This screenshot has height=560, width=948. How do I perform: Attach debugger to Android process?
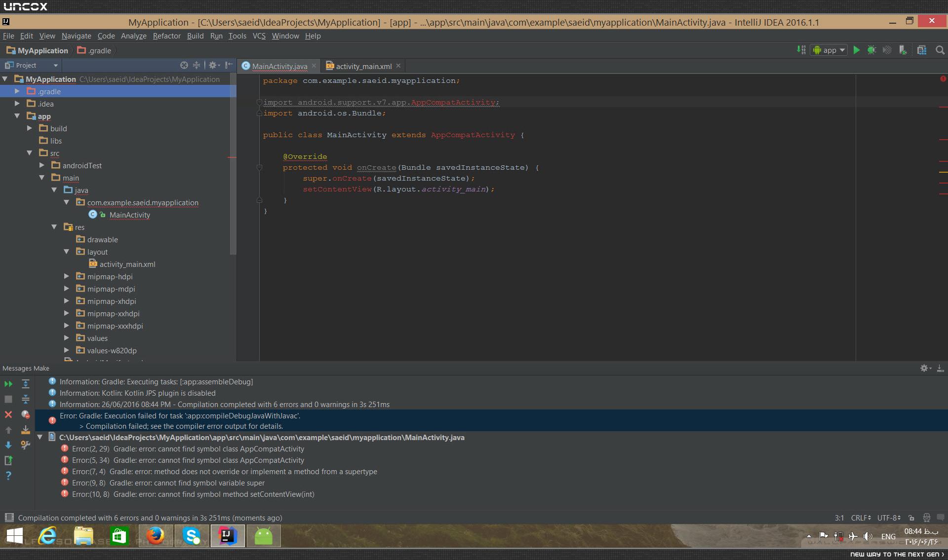pyautogui.click(x=903, y=50)
